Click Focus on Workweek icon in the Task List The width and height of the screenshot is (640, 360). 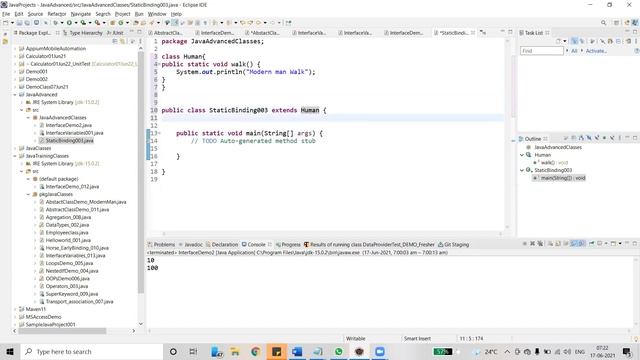point(592,41)
